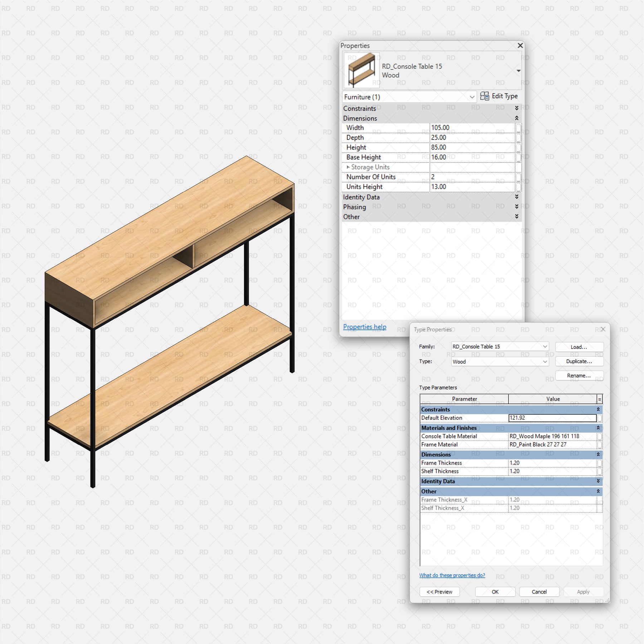Expand the Storage Units group triangle
Image resolution: width=644 pixels, height=644 pixels.
[x=348, y=167]
